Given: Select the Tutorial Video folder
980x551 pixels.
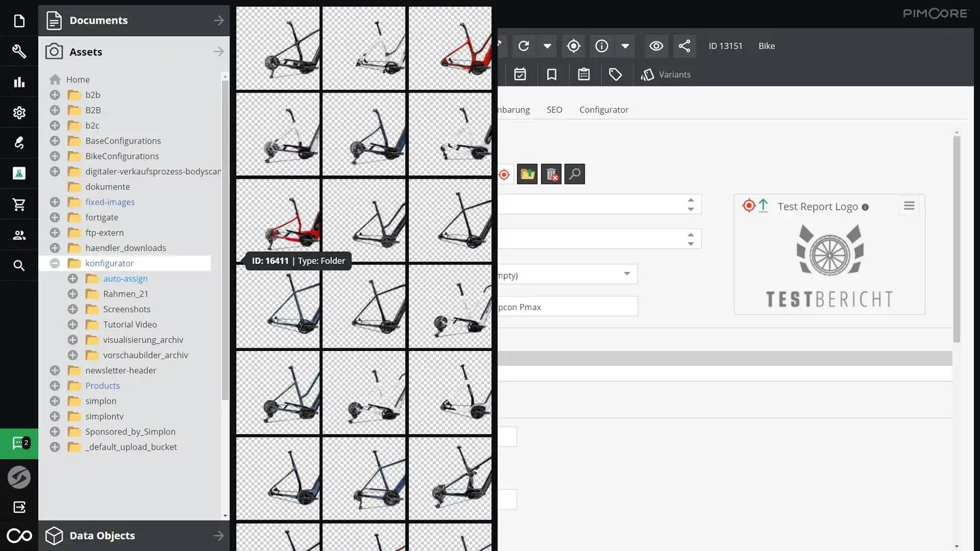Looking at the screenshot, I should [130, 324].
